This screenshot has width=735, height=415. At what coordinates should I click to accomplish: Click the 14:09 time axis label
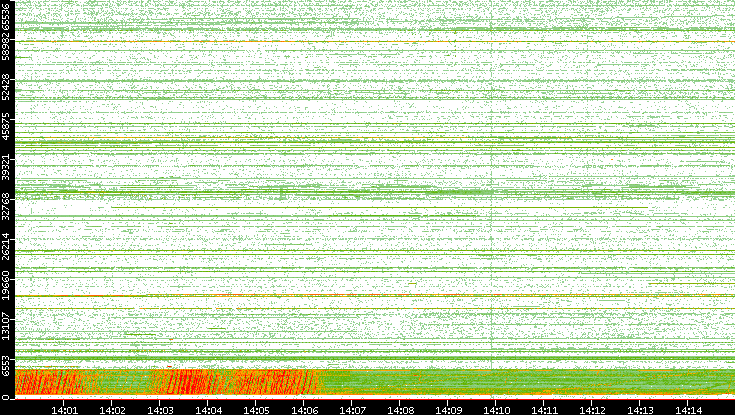tap(448, 408)
